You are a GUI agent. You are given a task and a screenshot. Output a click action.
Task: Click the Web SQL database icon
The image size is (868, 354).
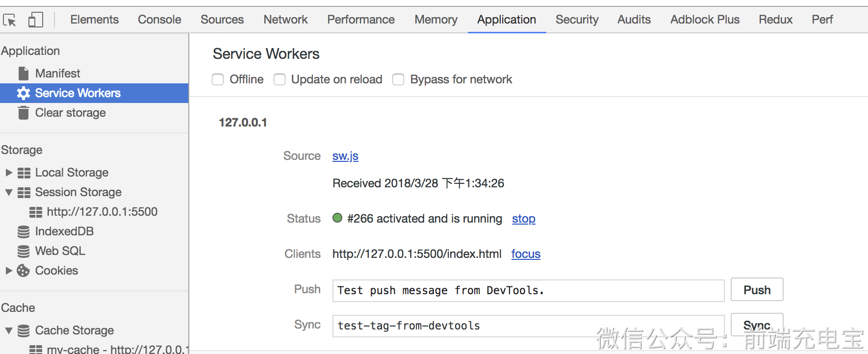click(24, 251)
